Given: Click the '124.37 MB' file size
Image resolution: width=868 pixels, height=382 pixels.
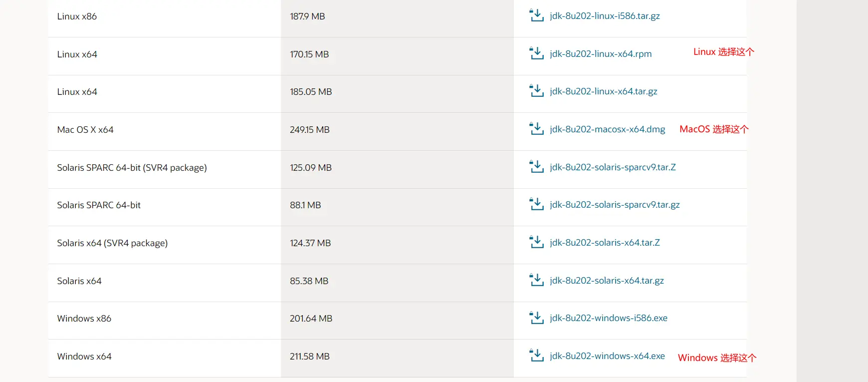Looking at the screenshot, I should tap(310, 243).
